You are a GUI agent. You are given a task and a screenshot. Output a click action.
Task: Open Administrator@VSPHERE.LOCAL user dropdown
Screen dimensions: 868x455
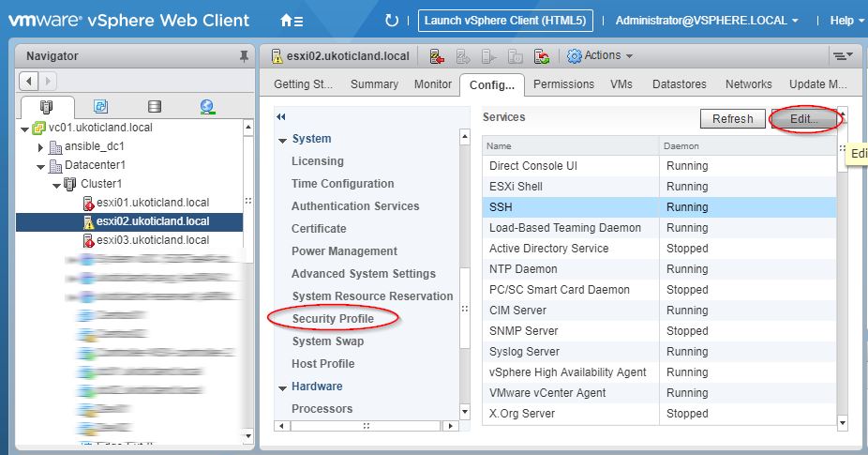point(707,21)
